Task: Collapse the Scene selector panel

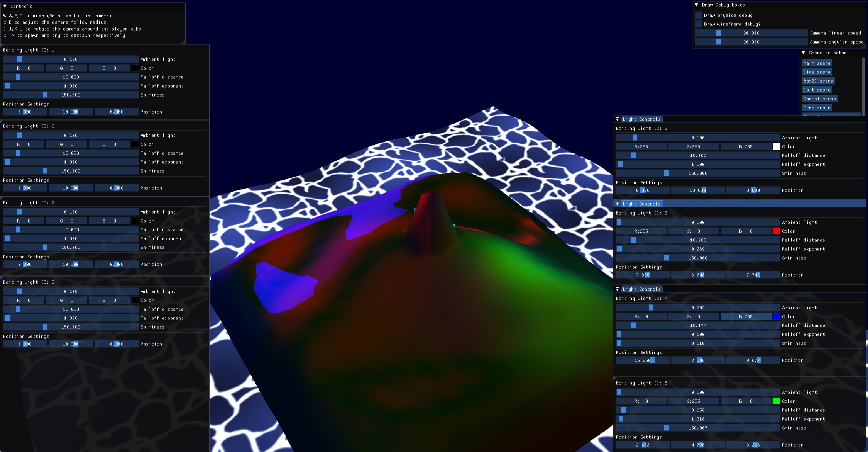Action: (804, 53)
